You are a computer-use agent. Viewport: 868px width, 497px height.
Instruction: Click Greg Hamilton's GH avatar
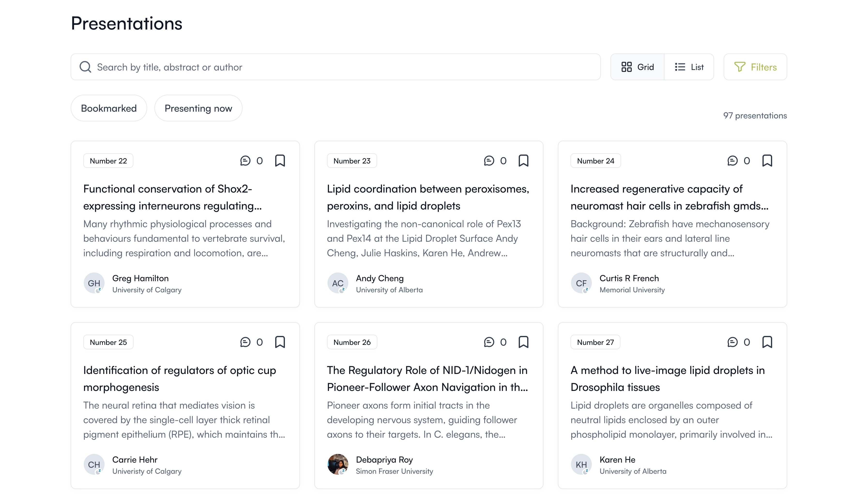[x=94, y=283]
